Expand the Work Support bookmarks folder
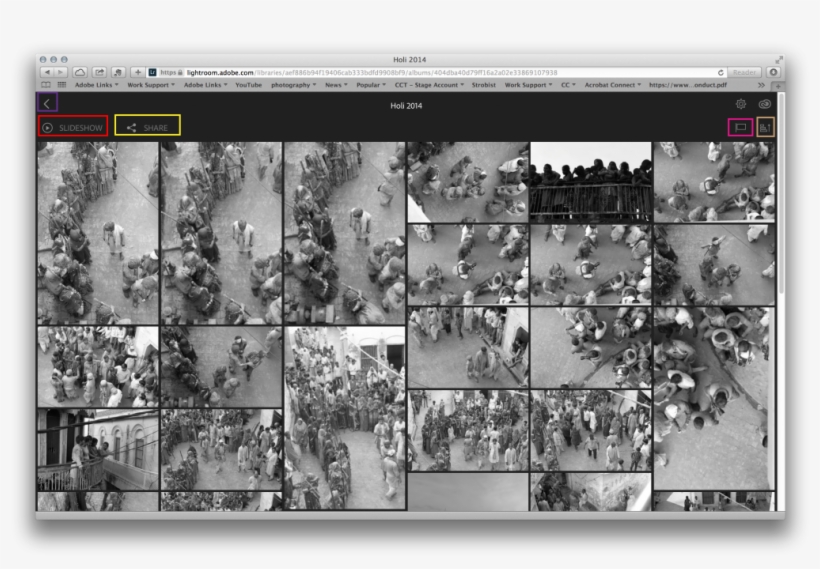The image size is (820, 569). click(x=151, y=85)
